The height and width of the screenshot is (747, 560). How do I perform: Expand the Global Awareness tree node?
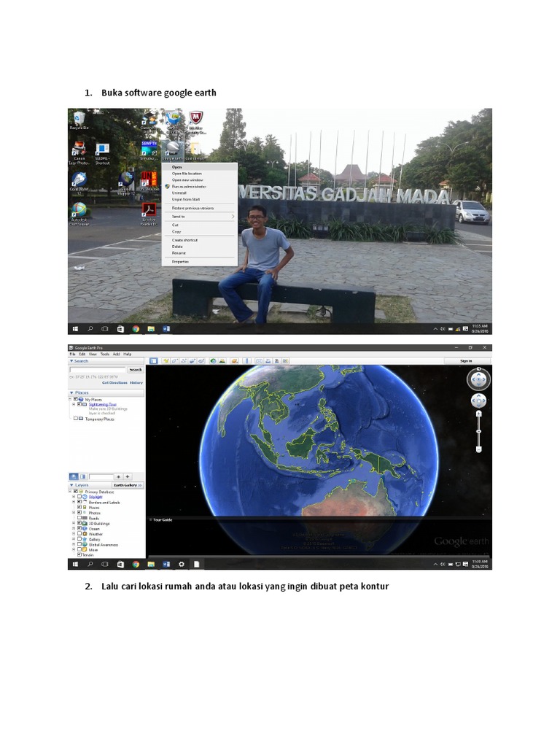(x=74, y=544)
